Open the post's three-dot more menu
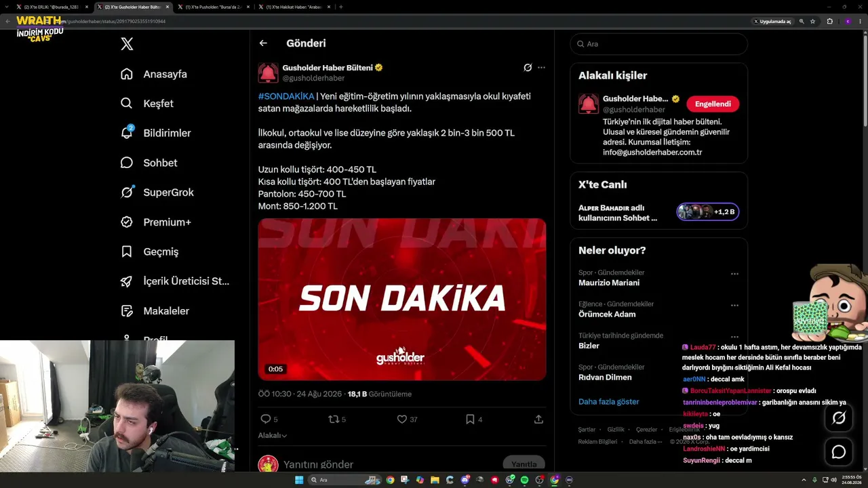 pyautogui.click(x=541, y=68)
